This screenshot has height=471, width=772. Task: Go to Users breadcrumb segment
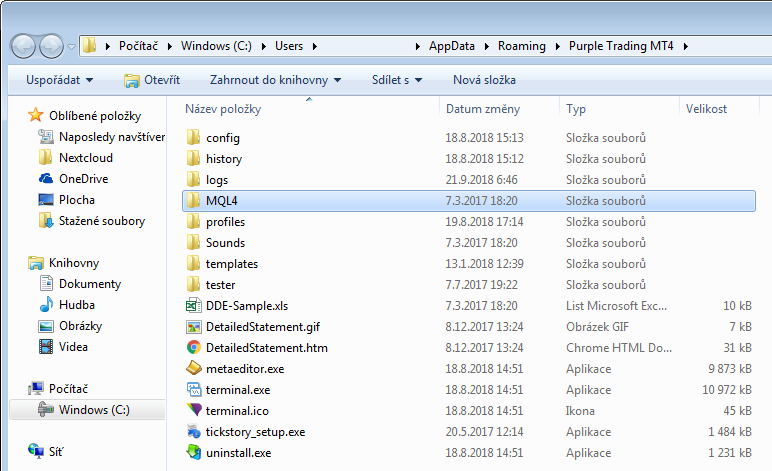point(289,46)
